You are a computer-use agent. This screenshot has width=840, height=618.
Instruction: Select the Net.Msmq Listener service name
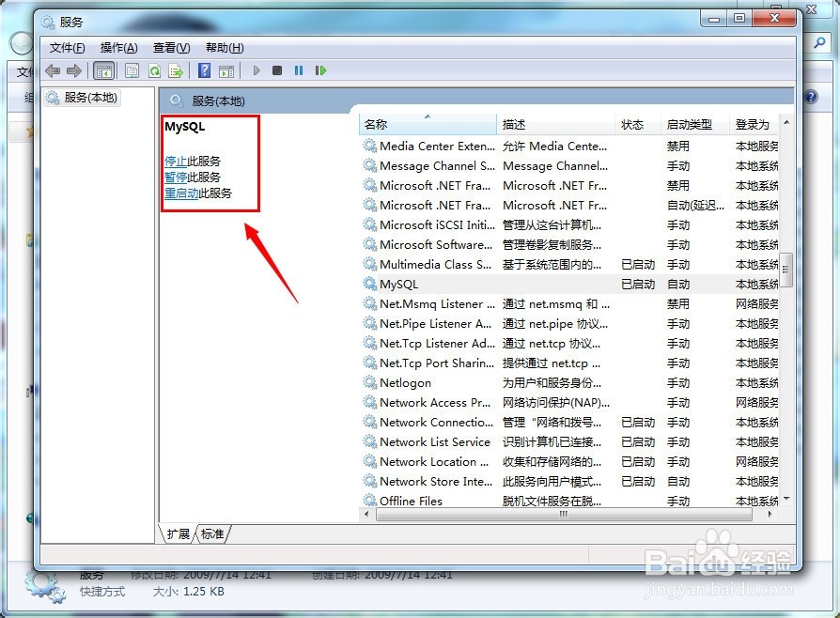coord(437,304)
